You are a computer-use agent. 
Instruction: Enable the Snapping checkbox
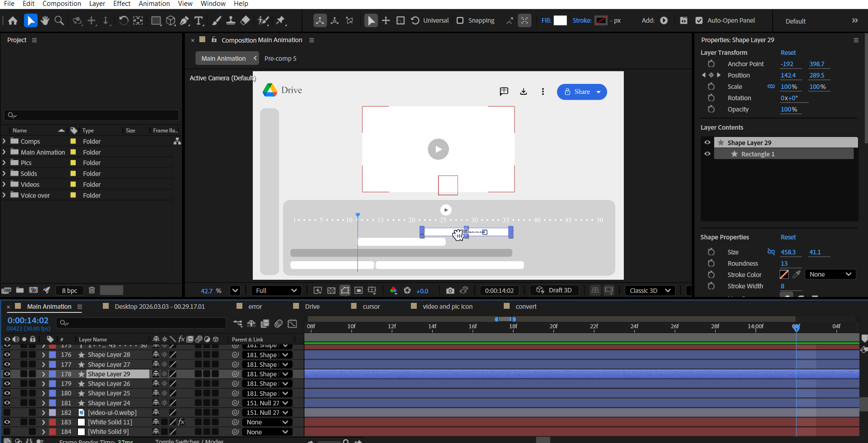pyautogui.click(x=460, y=20)
